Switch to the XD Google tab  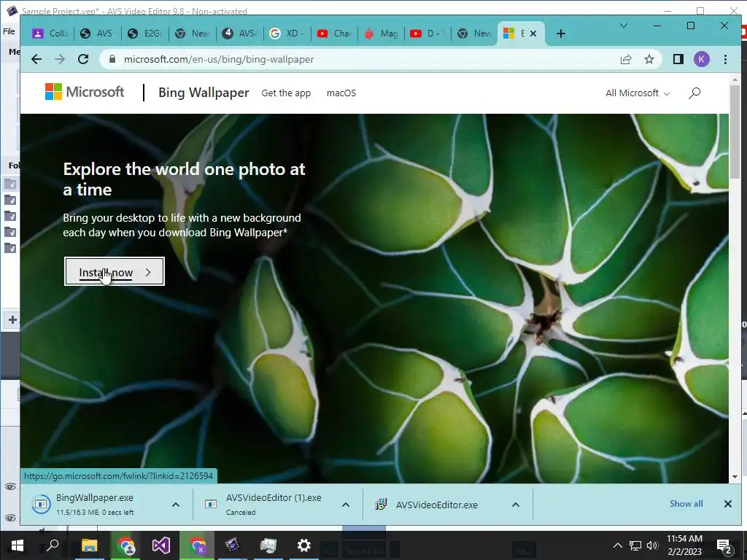coord(287,34)
